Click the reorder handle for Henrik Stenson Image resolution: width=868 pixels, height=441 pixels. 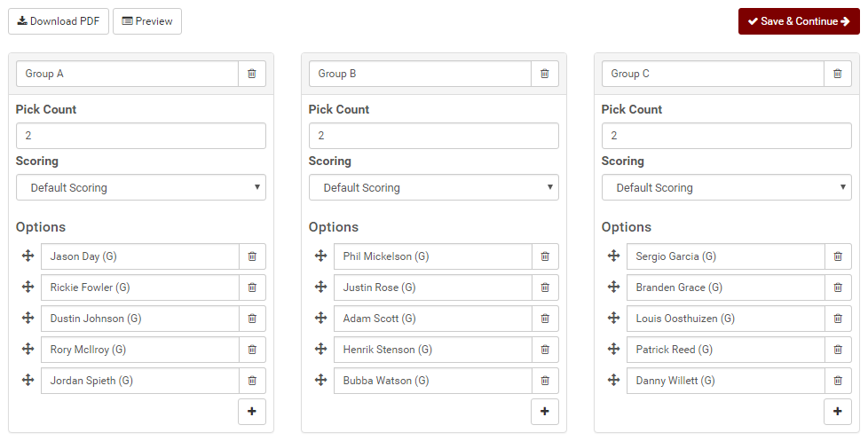coord(320,349)
